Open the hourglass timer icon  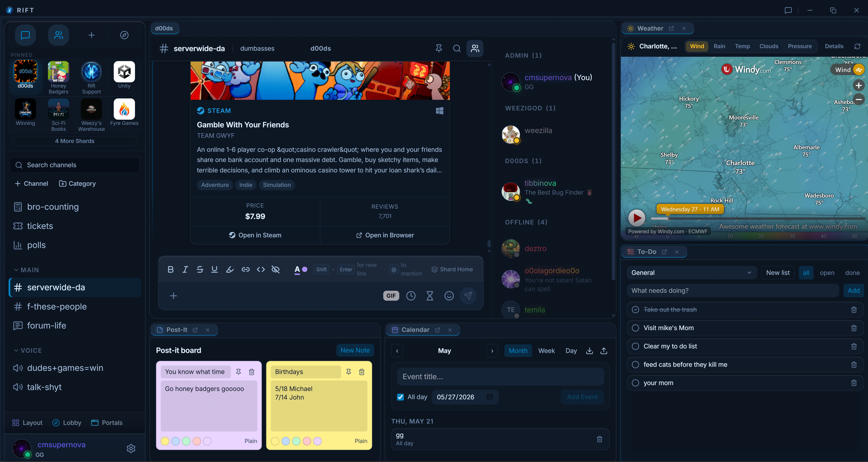pyautogui.click(x=430, y=296)
